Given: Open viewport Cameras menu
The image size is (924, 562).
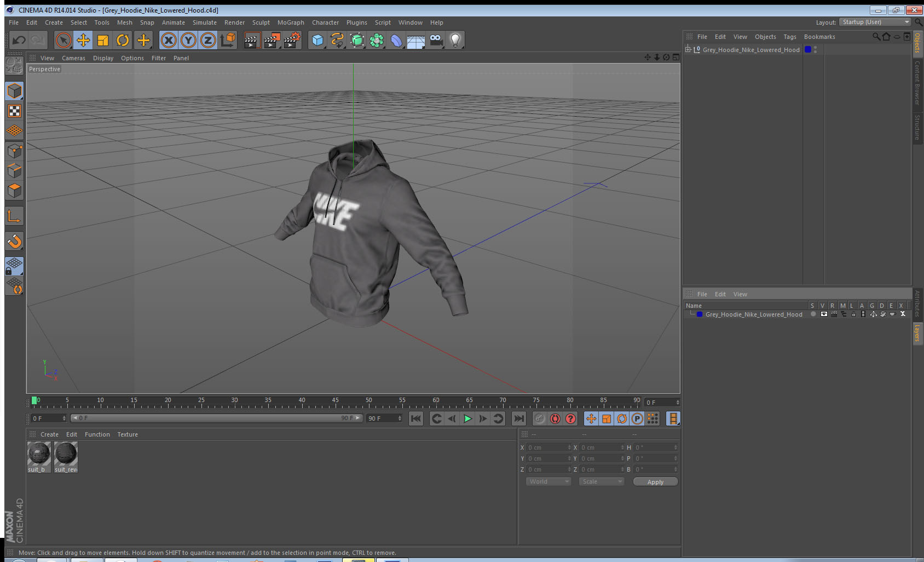Looking at the screenshot, I should (73, 58).
